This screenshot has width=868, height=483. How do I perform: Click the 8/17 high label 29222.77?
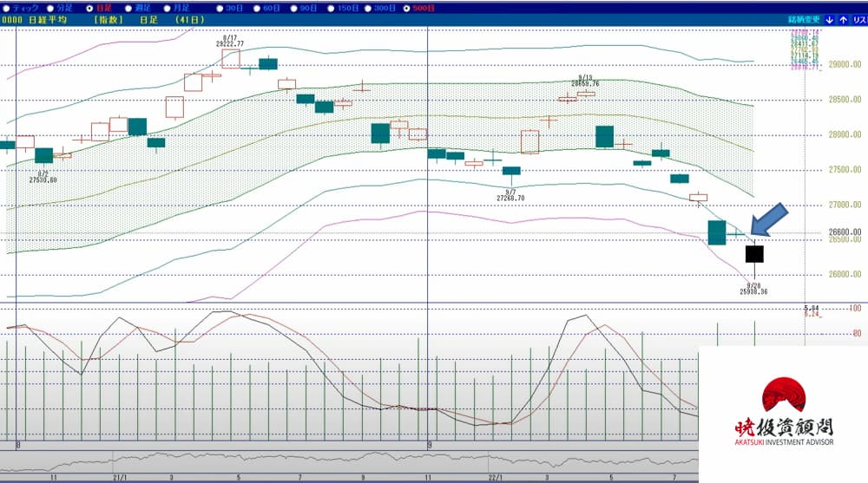(x=230, y=42)
